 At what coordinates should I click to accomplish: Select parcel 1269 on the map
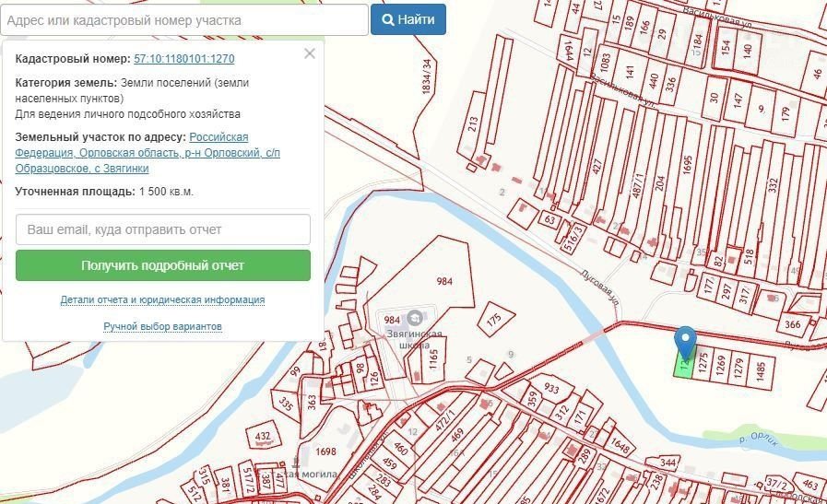720,365
